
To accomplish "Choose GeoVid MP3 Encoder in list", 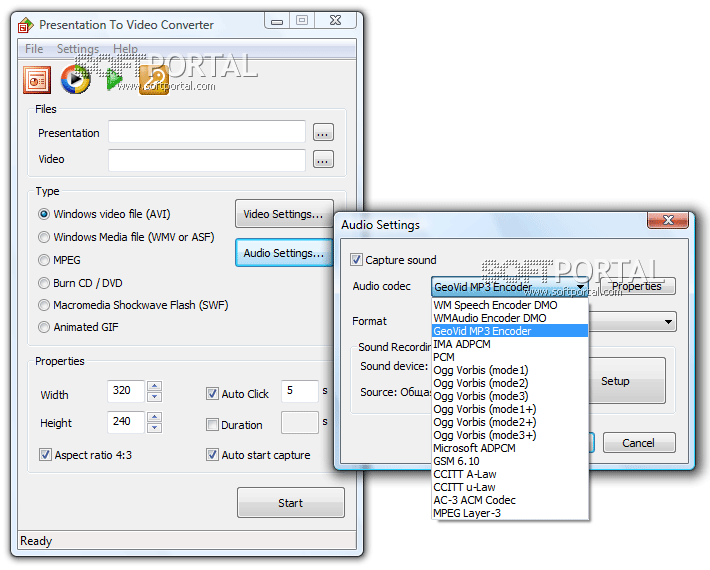I will click(x=510, y=331).
